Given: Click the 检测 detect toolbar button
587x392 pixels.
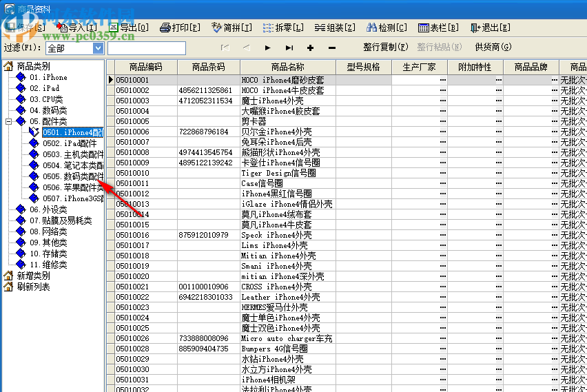Looking at the screenshot, I should tap(387, 28).
